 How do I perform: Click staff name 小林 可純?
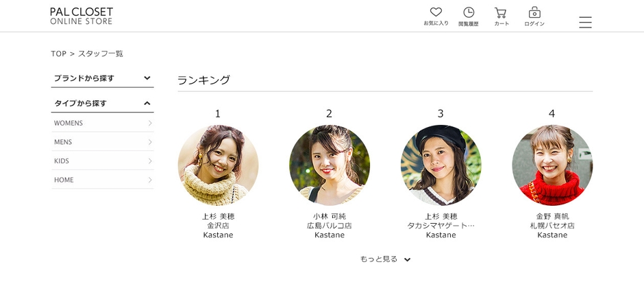tap(330, 216)
